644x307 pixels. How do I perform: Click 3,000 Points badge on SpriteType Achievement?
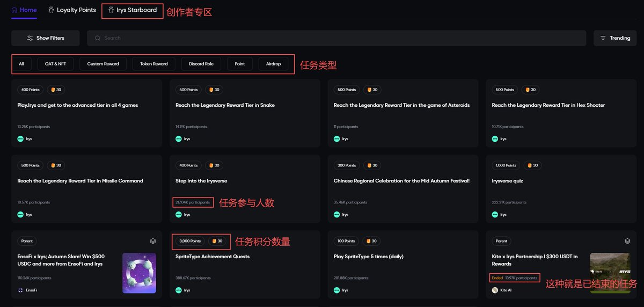point(190,241)
